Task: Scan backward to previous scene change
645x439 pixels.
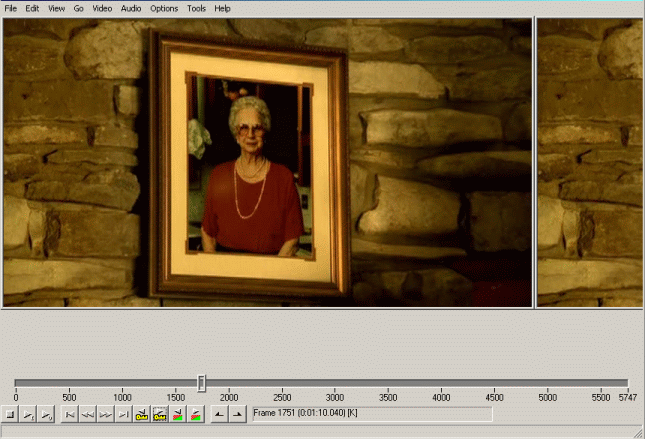Action: coord(177,414)
